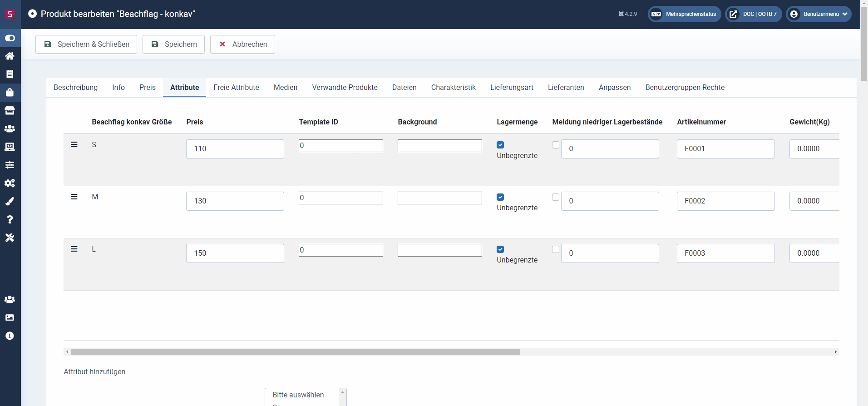The height and width of the screenshot is (406, 868).
Task: Click Background field in row M
Action: click(x=440, y=198)
